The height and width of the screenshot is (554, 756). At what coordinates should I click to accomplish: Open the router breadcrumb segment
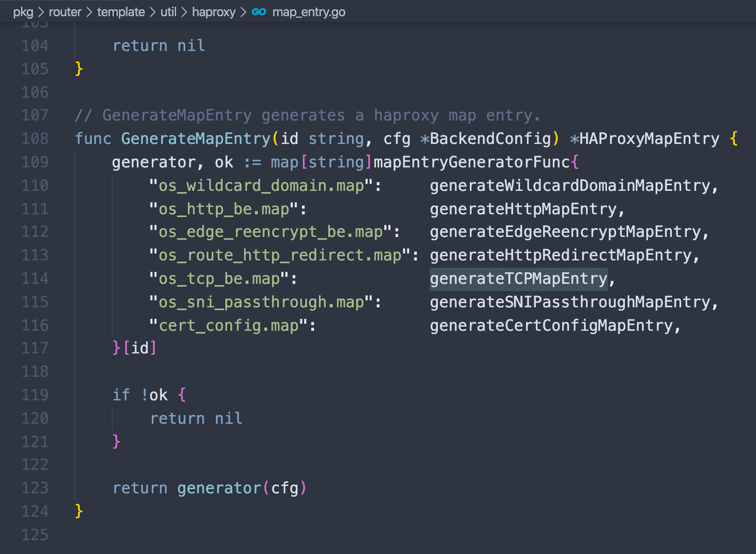pos(65,12)
